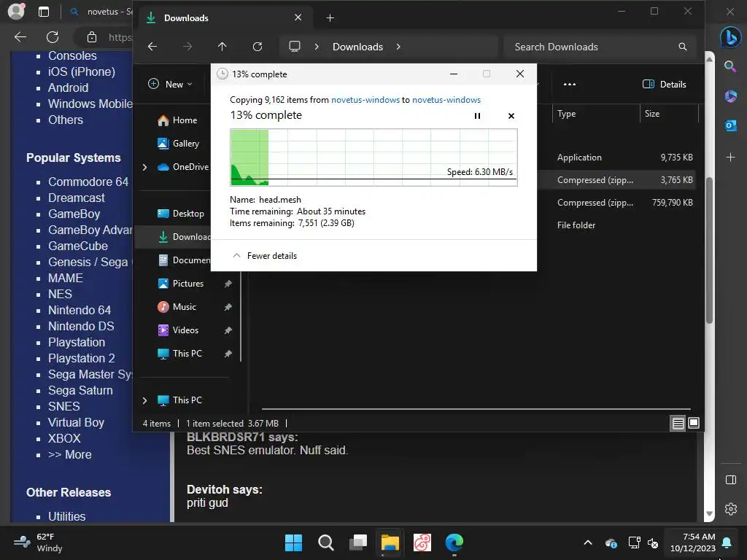Viewport: 747px width, 560px height.
Task: Close the Downloads tab
Action: (298, 17)
